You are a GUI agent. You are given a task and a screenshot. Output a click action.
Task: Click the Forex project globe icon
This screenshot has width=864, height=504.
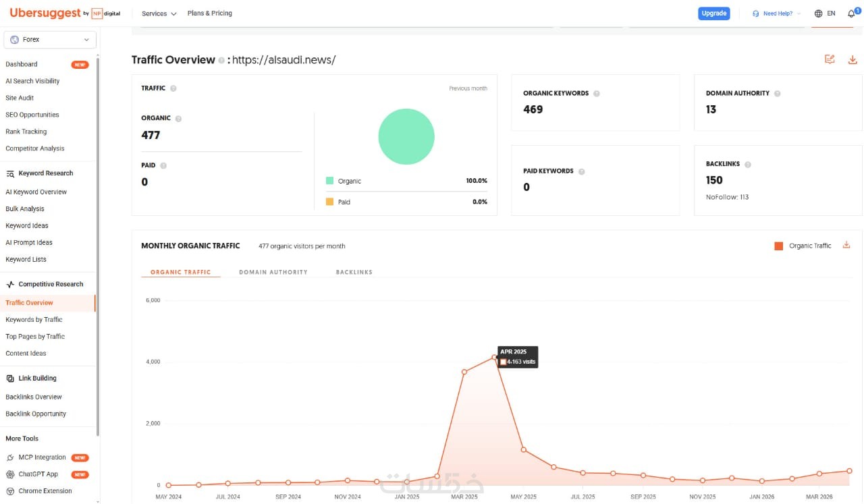15,40
